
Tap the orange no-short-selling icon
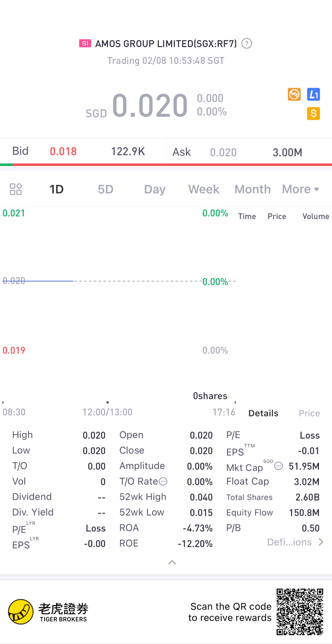coord(294,94)
